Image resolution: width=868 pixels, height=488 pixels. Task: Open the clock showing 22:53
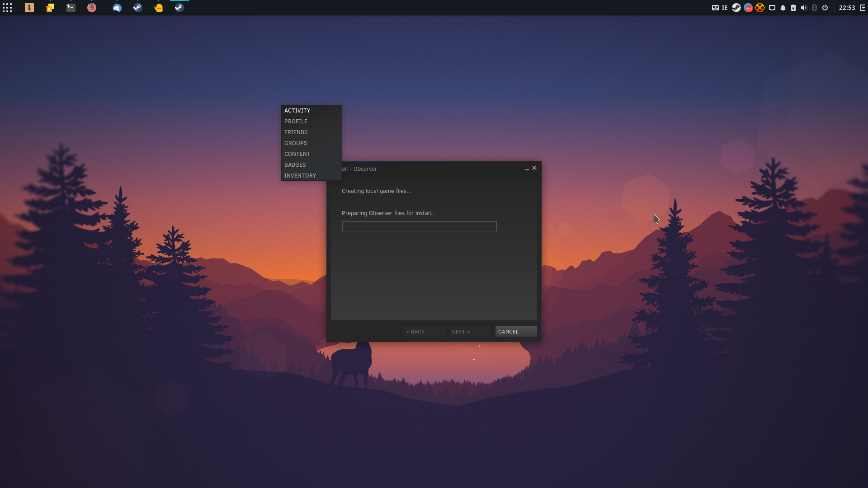(847, 8)
